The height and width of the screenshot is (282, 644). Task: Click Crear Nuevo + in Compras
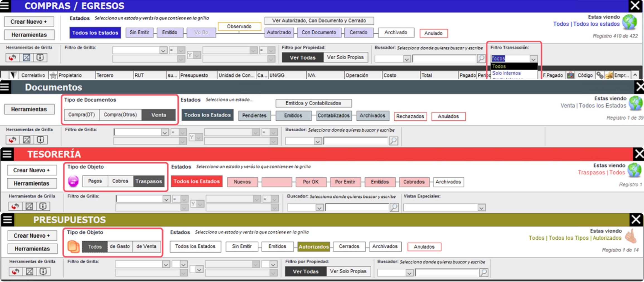[x=29, y=22]
